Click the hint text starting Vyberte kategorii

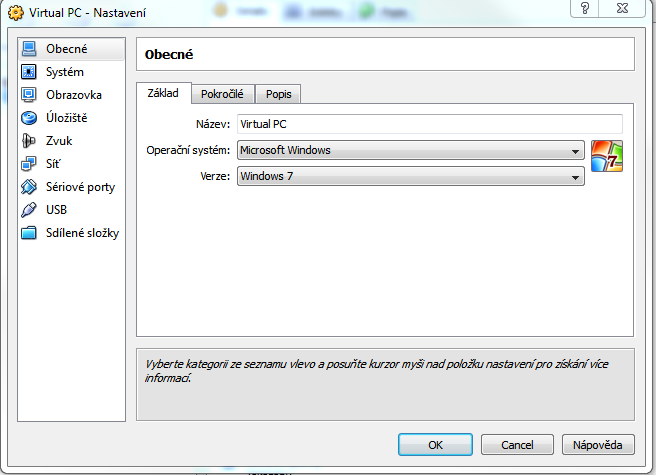coord(376,371)
